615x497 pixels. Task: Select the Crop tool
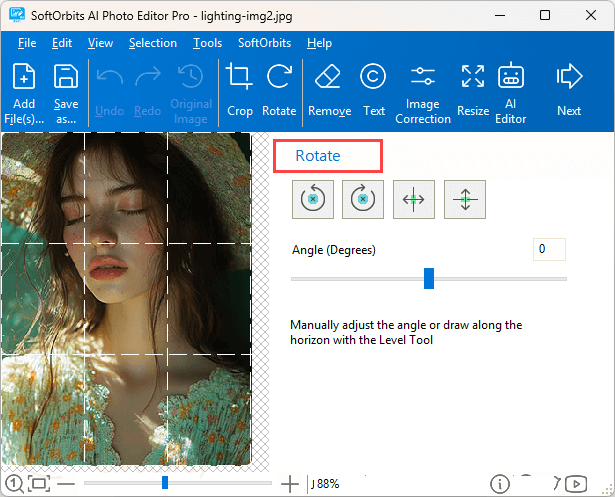click(239, 88)
